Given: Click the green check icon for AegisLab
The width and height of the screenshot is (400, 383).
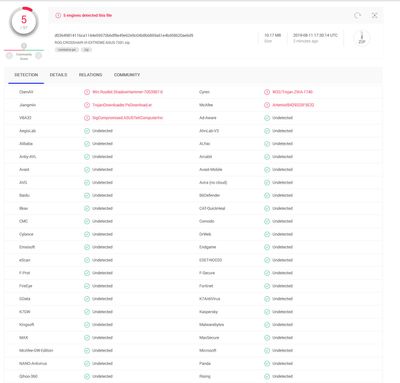Looking at the screenshot, I should pyautogui.click(x=87, y=131).
